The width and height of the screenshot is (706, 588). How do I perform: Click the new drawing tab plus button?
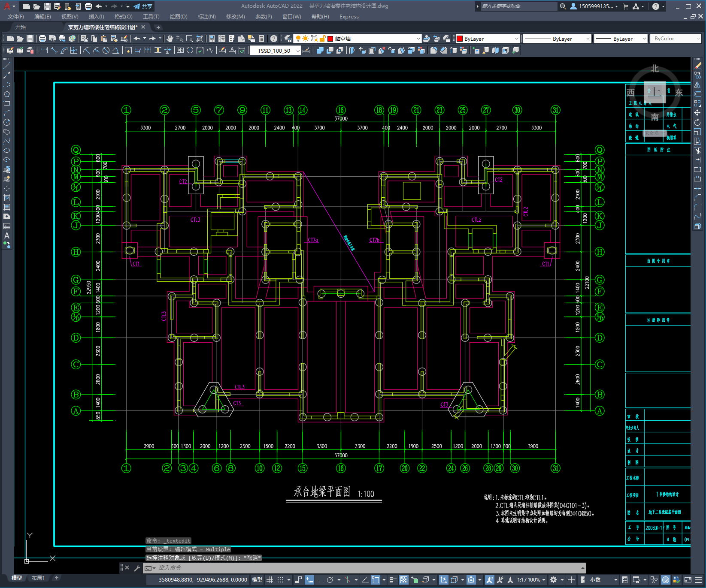click(158, 27)
